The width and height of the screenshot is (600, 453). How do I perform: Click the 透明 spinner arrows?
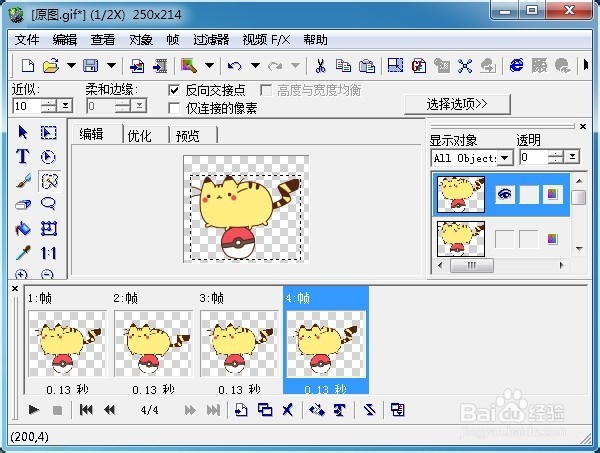tap(556, 157)
